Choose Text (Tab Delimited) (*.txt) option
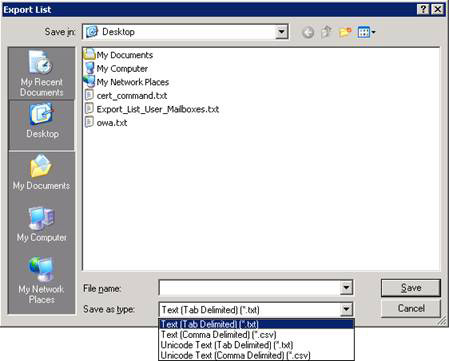 click(x=256, y=324)
